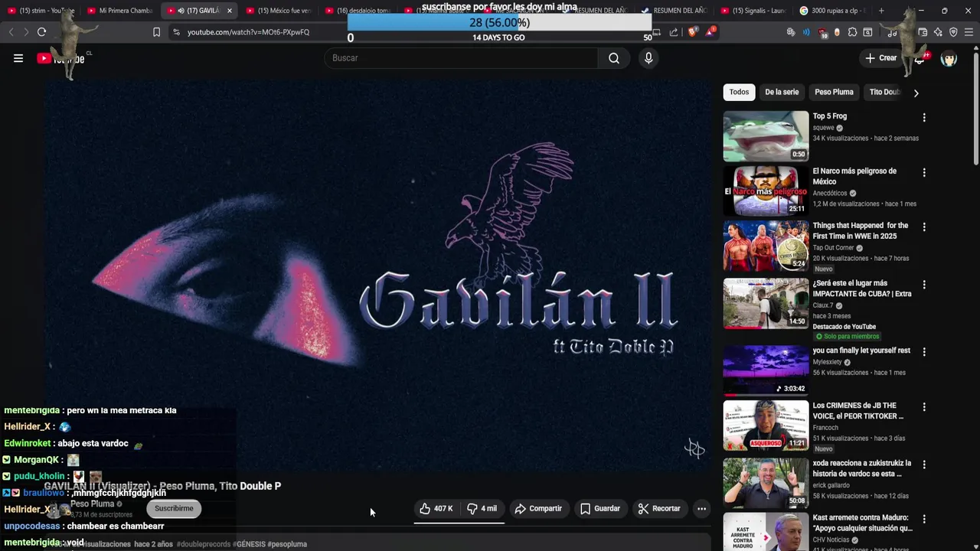Screen dimensions: 980x551
Task: Click the YouTube notifications bell
Action: tap(920, 58)
